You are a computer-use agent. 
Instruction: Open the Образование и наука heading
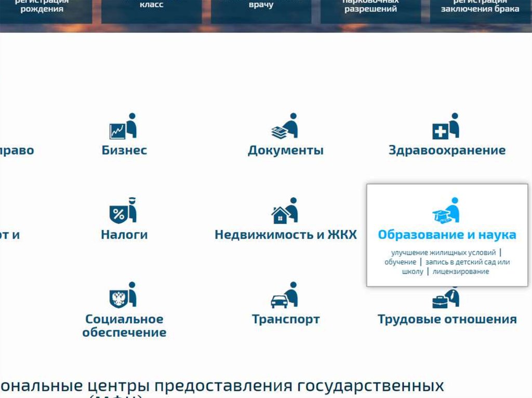click(x=447, y=235)
